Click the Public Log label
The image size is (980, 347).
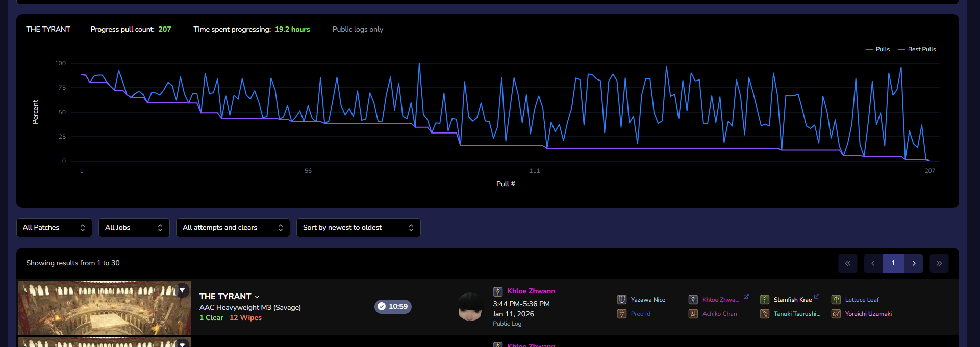pos(507,324)
